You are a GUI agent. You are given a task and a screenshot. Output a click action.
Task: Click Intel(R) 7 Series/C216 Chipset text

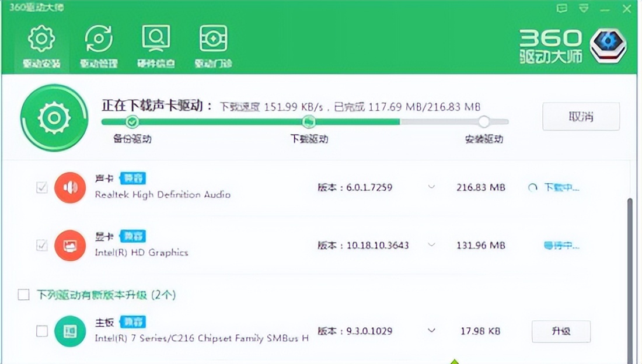[201, 338]
